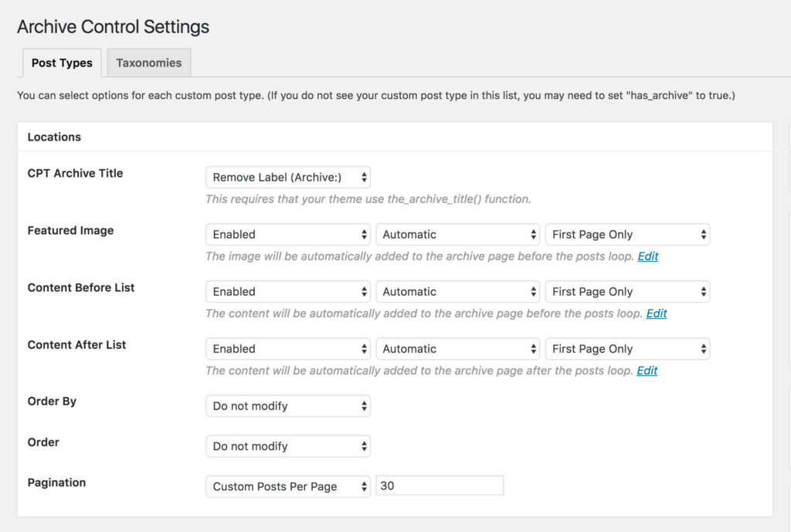The image size is (791, 532).
Task: Open Content After List First Page Only dropdown
Action: coord(627,349)
